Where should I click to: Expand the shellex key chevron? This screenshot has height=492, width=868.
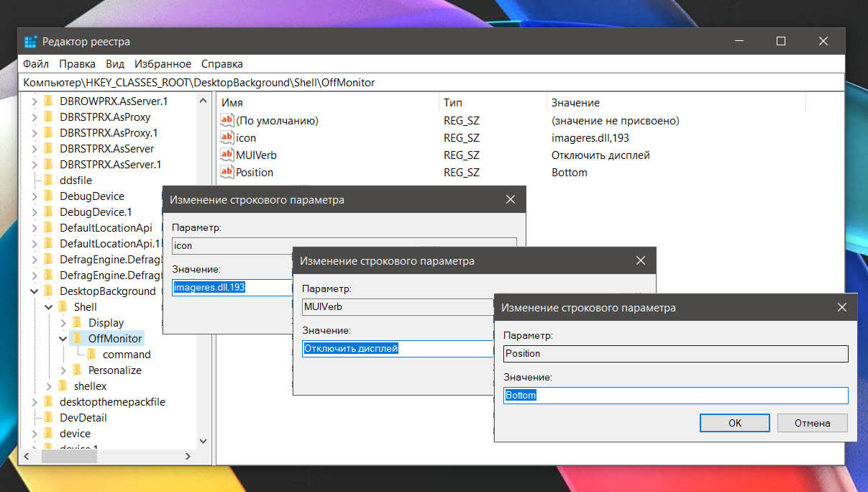(x=49, y=386)
